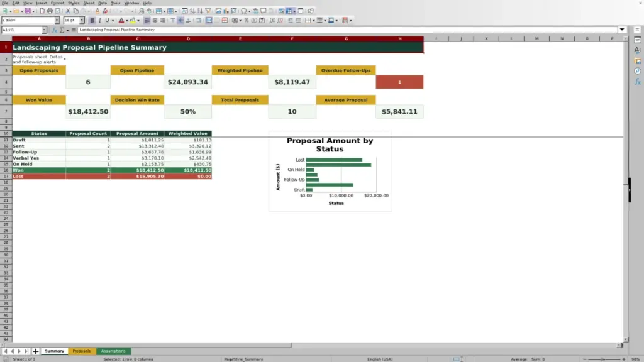The image size is (644, 362).
Task: Toggle Underline formatting
Action: tap(107, 20)
